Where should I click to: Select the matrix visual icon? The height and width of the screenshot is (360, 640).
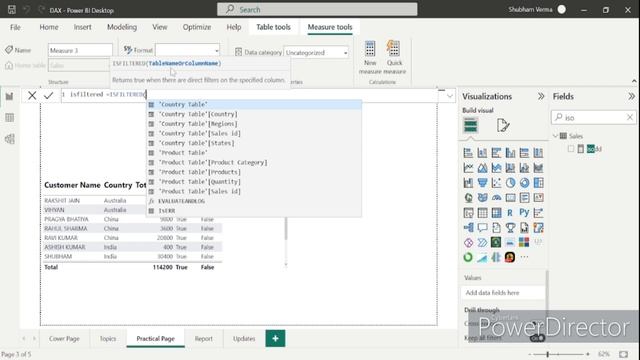tap(496, 213)
